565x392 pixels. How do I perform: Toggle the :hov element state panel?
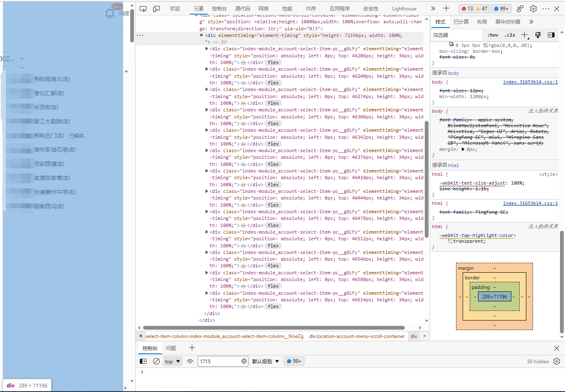pyautogui.click(x=493, y=35)
